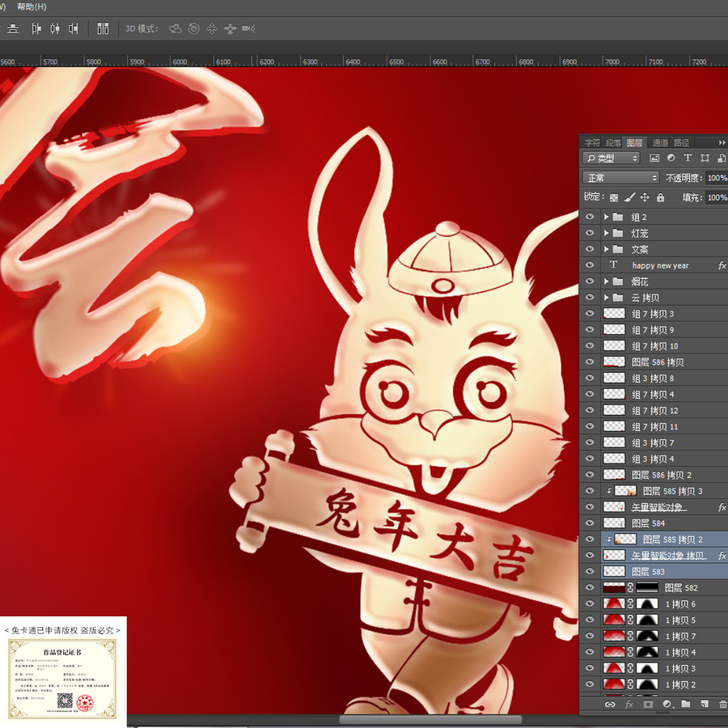This screenshot has width=728, height=728.
Task: Switch to the 字符 tab
Action: pyautogui.click(x=592, y=142)
